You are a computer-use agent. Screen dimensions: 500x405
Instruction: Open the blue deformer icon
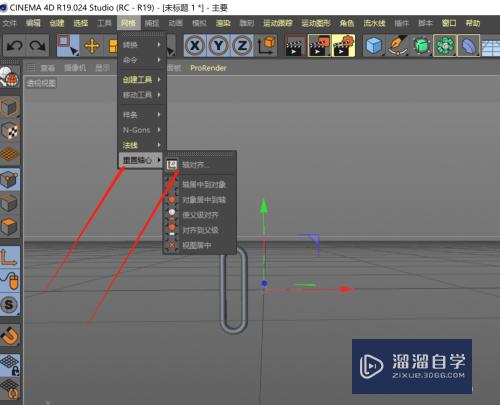coord(468,45)
